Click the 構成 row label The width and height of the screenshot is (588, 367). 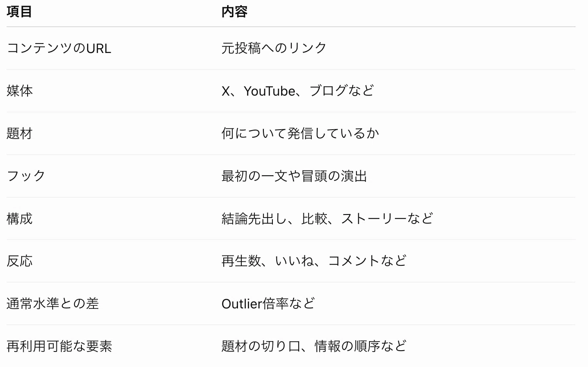pyautogui.click(x=19, y=218)
